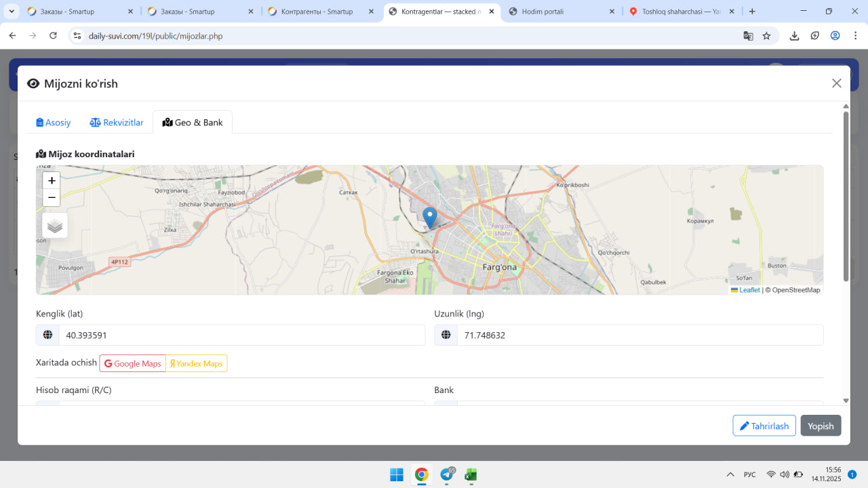This screenshot has width=868, height=488.
Task: Open Telegram from the taskbar
Action: tap(447, 474)
